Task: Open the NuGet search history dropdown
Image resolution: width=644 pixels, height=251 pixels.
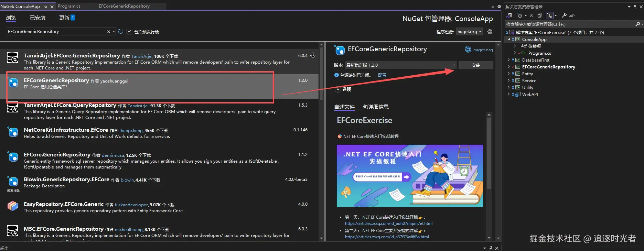Action: [x=114, y=32]
